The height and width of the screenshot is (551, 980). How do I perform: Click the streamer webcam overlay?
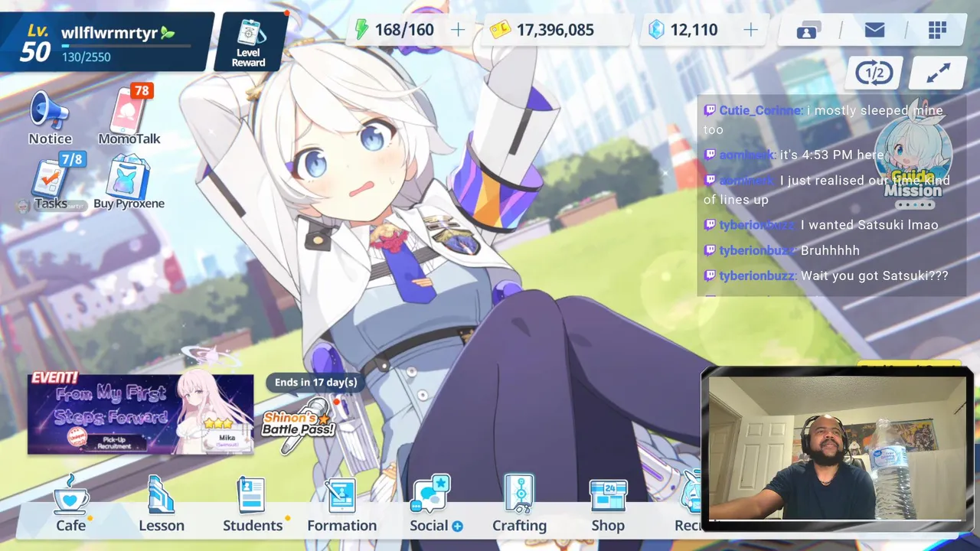click(x=836, y=448)
